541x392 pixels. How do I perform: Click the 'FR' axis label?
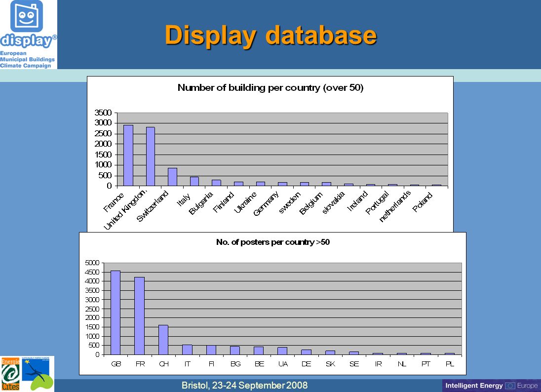[140, 364]
